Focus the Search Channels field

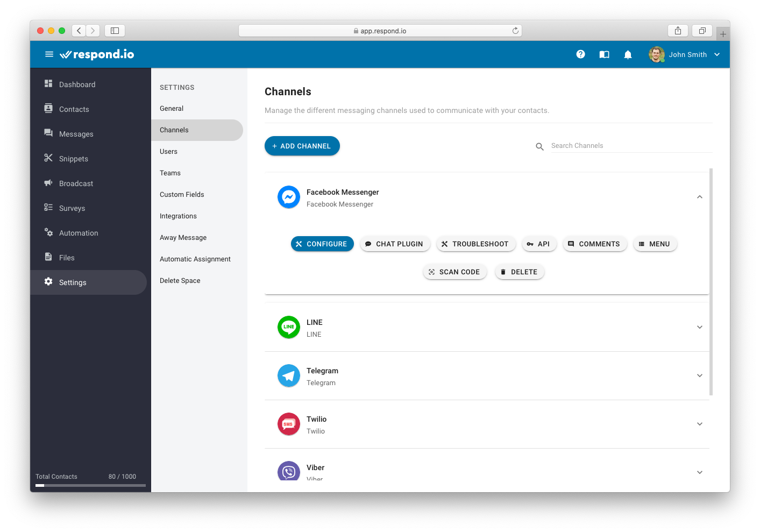[631, 146]
